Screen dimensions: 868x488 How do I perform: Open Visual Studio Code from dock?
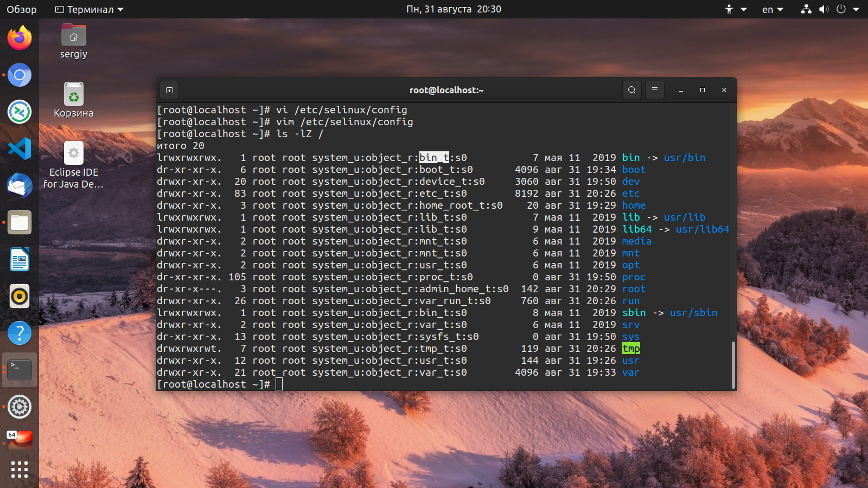click(x=20, y=149)
